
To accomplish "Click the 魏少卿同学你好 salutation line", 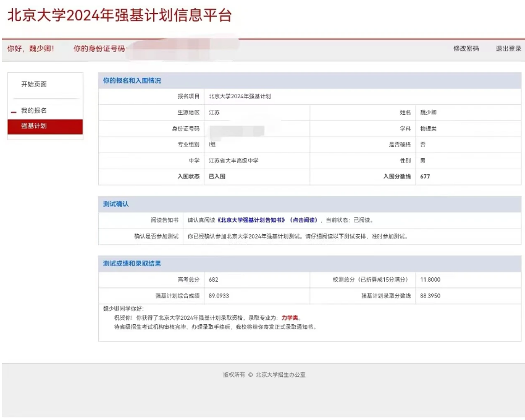I will coord(123,309).
